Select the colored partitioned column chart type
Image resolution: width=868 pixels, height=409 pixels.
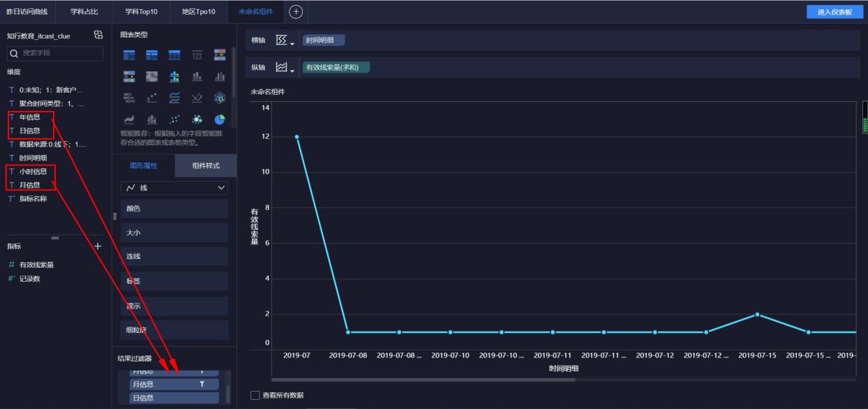(174, 76)
